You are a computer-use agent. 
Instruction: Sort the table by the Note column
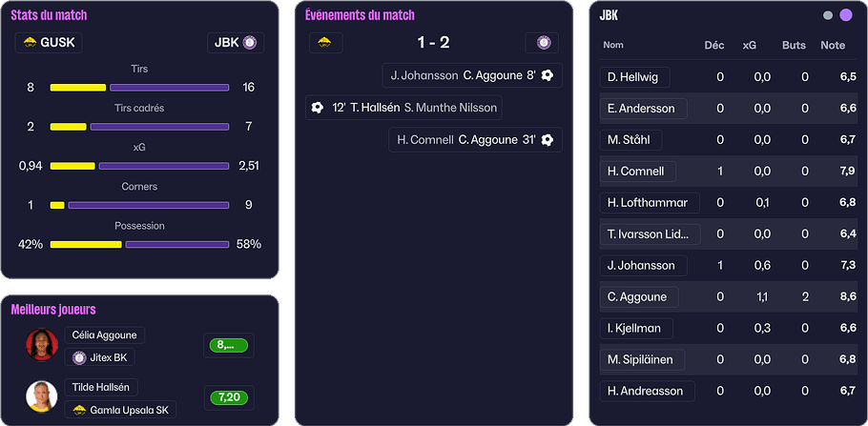pos(832,45)
